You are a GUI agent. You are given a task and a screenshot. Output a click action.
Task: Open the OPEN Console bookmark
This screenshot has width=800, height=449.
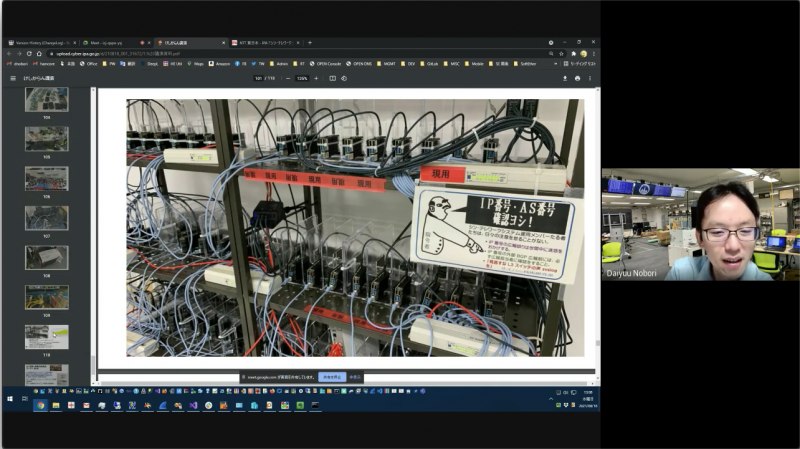[326, 64]
